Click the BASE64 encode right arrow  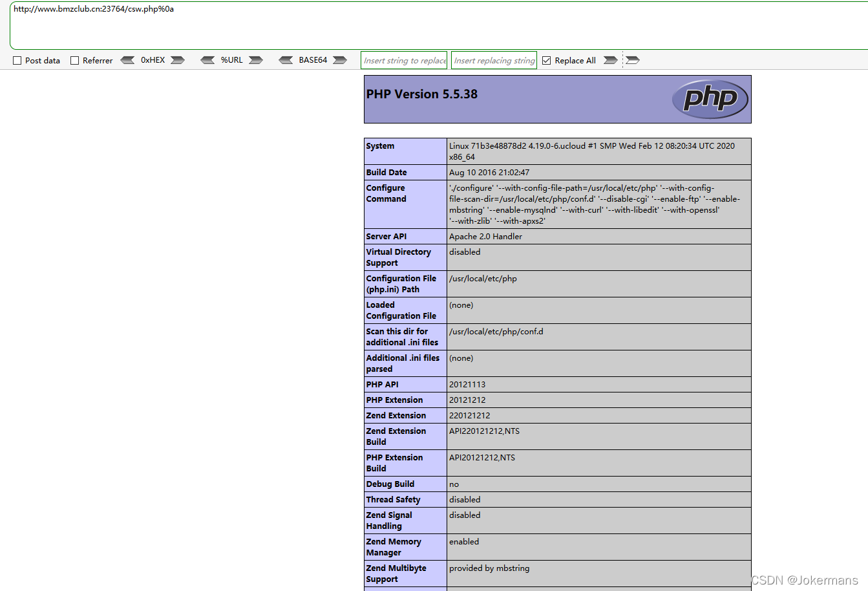340,60
